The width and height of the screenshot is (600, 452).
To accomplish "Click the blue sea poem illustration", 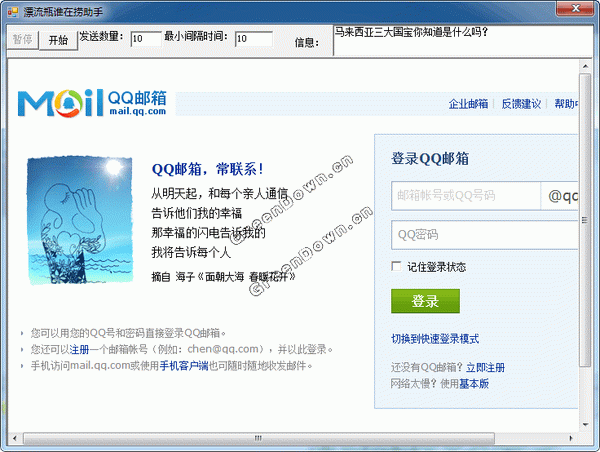I will 80,220.
